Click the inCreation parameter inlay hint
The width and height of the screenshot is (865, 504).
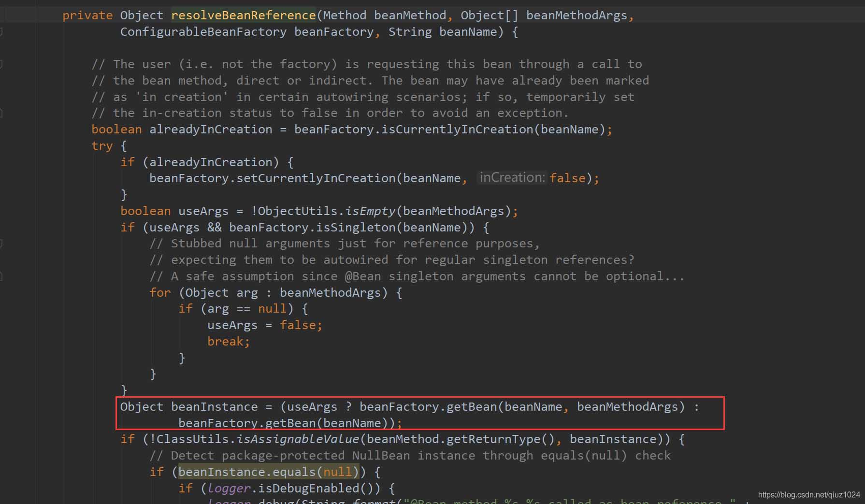[511, 178]
